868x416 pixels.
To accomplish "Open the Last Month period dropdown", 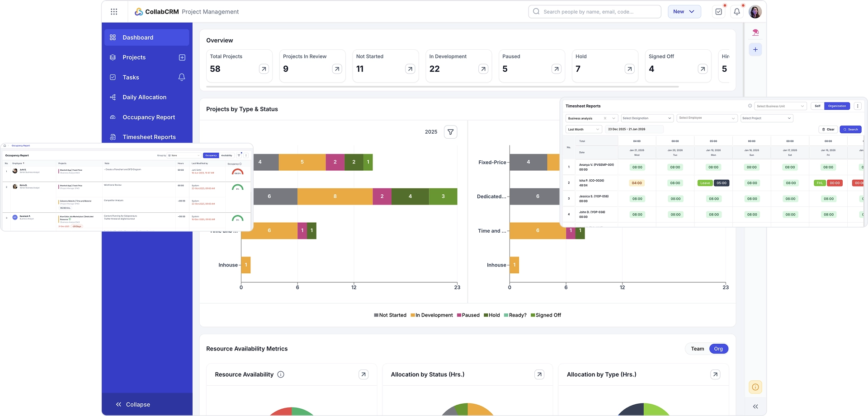I will click(583, 129).
